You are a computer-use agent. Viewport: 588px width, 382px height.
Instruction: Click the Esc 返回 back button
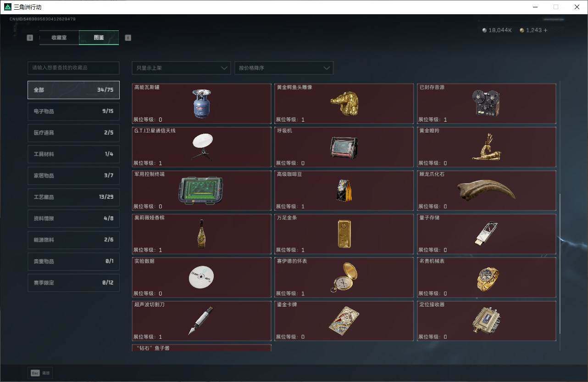[40, 373]
